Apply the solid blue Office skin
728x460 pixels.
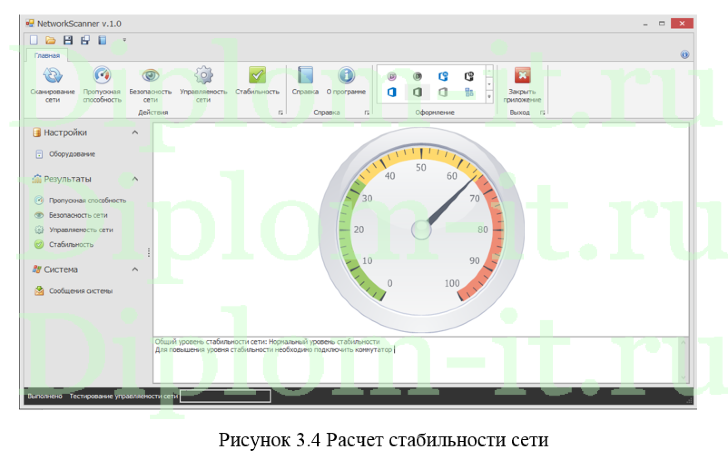392,92
